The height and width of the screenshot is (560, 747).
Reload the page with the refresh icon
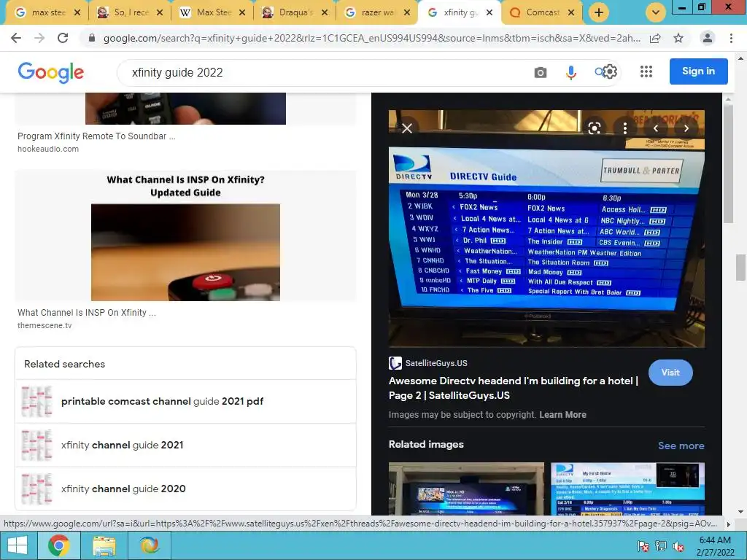[x=63, y=38]
